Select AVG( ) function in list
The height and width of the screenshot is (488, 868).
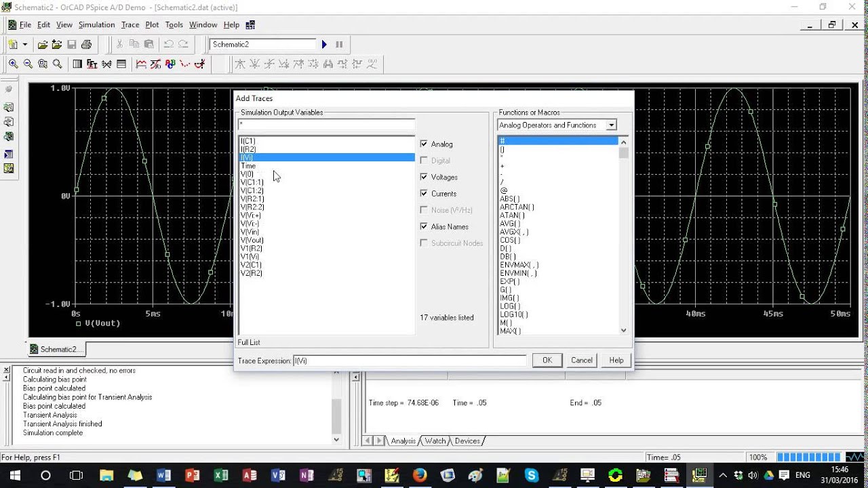510,224
